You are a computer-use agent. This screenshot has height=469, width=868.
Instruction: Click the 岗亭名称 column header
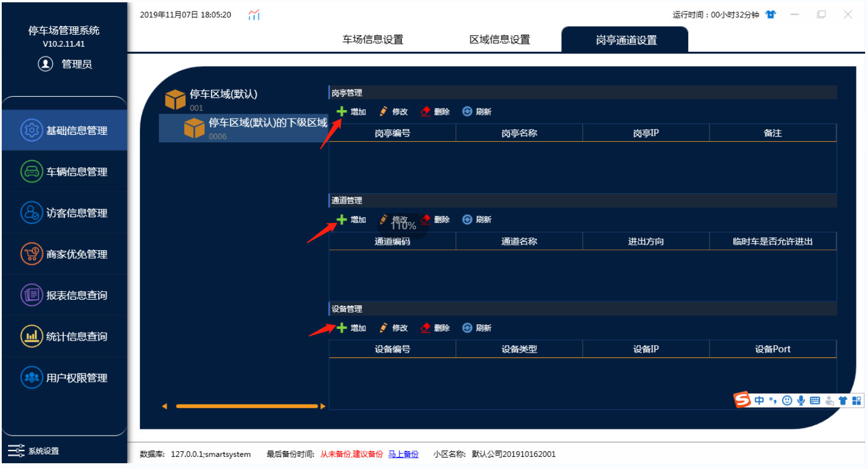[519, 133]
